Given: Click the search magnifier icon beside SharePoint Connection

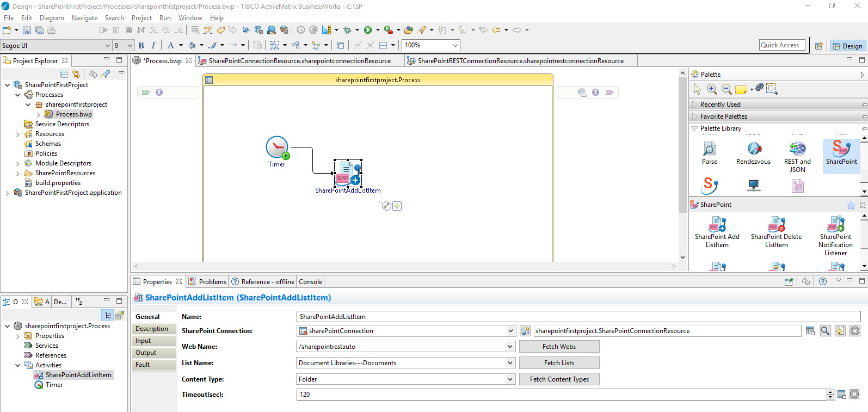Looking at the screenshot, I should [826, 331].
